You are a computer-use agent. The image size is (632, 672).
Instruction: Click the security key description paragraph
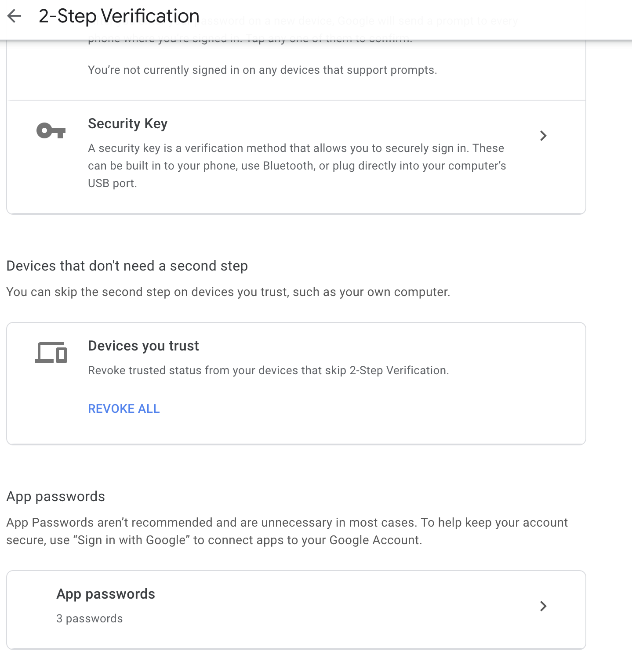297,166
